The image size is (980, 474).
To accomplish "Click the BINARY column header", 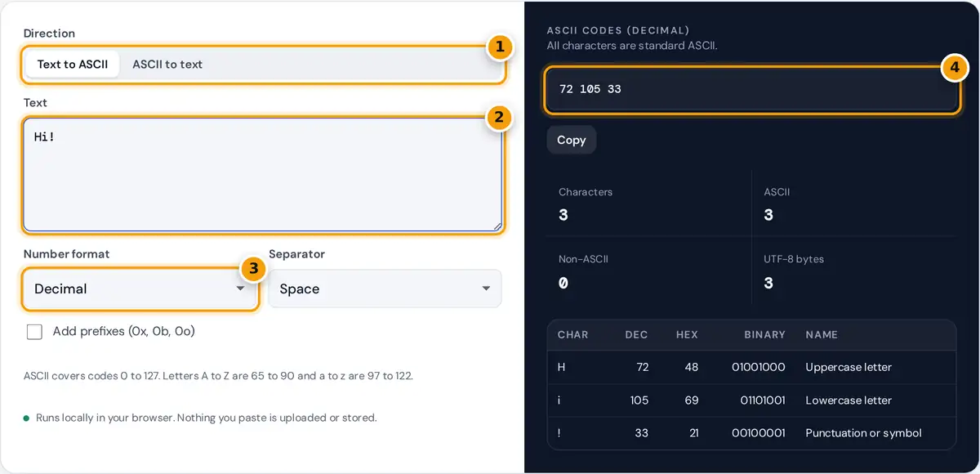I will [764, 335].
